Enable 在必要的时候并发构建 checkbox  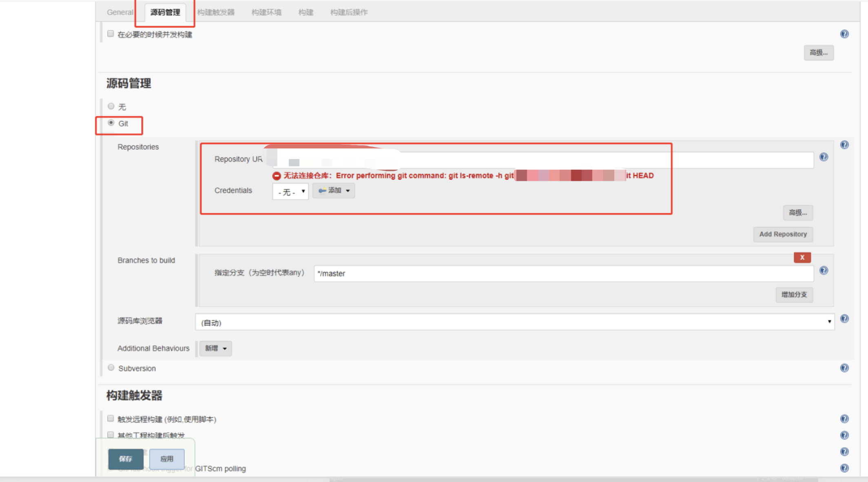(111, 34)
